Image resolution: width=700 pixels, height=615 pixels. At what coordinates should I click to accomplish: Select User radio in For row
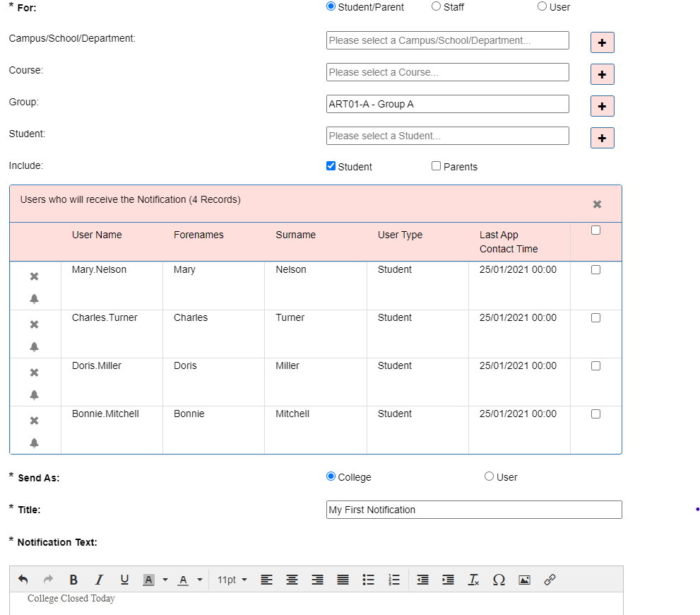[x=542, y=6]
